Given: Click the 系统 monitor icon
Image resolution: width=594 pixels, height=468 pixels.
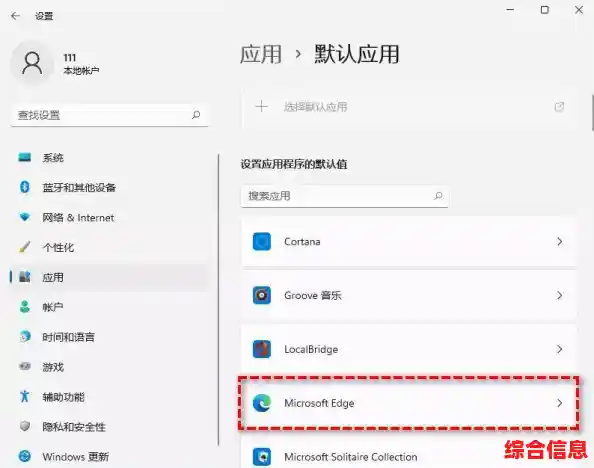Looking at the screenshot, I should (x=25, y=157).
